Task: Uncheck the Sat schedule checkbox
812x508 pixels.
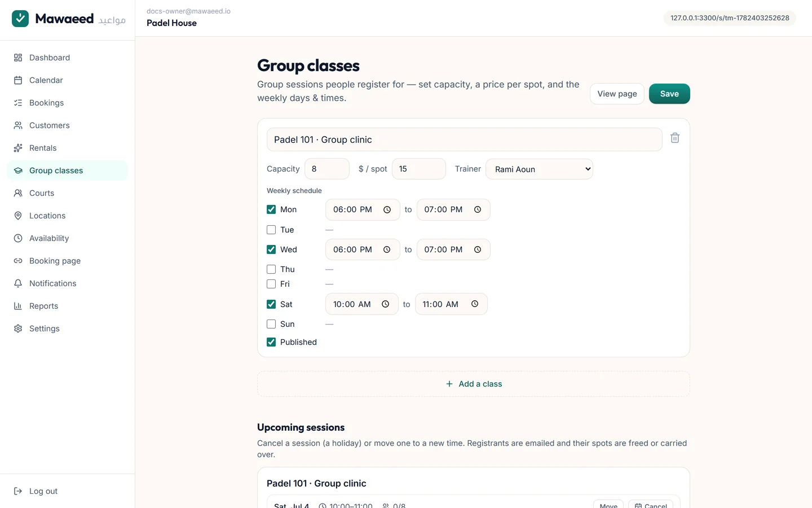Action: point(271,304)
